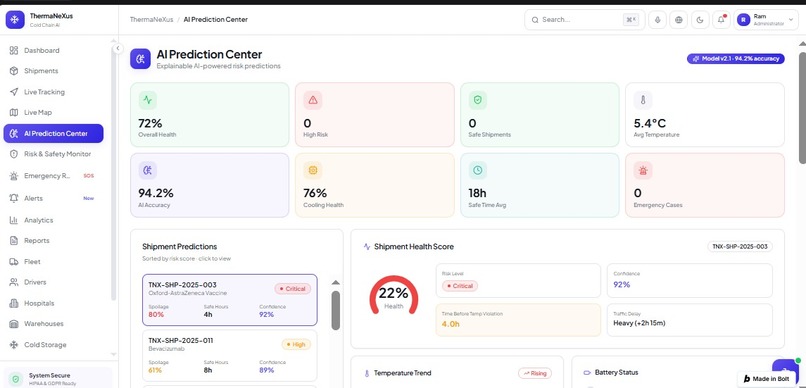Click the Made in Bolt badge
This screenshot has height=388, width=806.
(766, 379)
